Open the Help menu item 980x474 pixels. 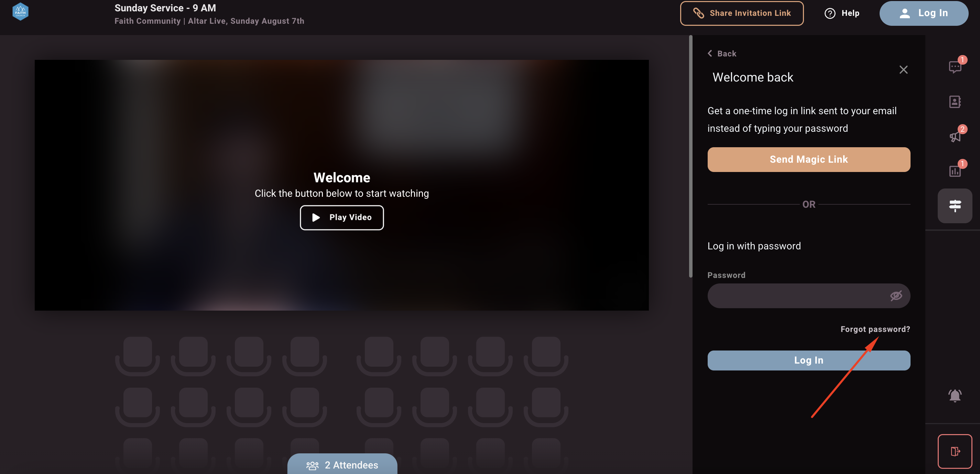point(842,13)
